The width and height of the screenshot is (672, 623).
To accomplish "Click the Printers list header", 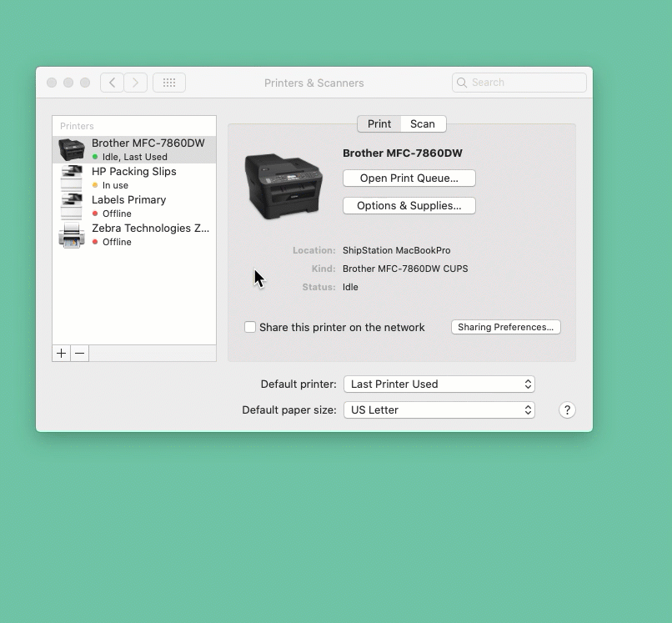I will pos(77,126).
